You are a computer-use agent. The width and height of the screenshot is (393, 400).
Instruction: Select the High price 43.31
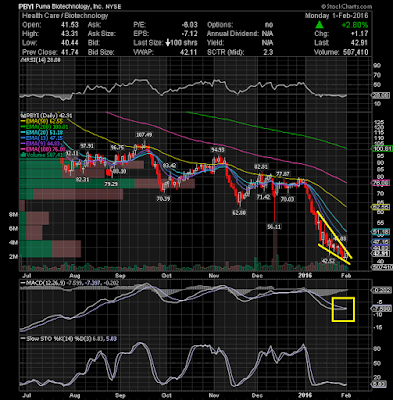click(x=71, y=34)
